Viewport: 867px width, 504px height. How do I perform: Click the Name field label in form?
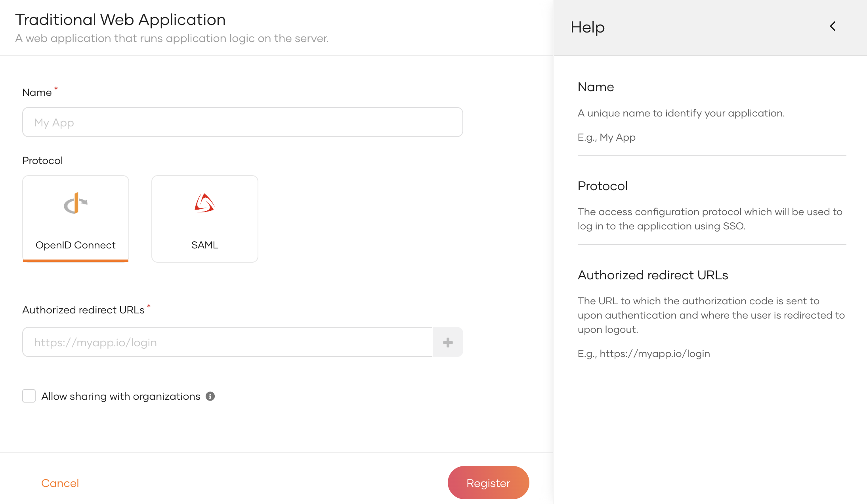(x=37, y=92)
